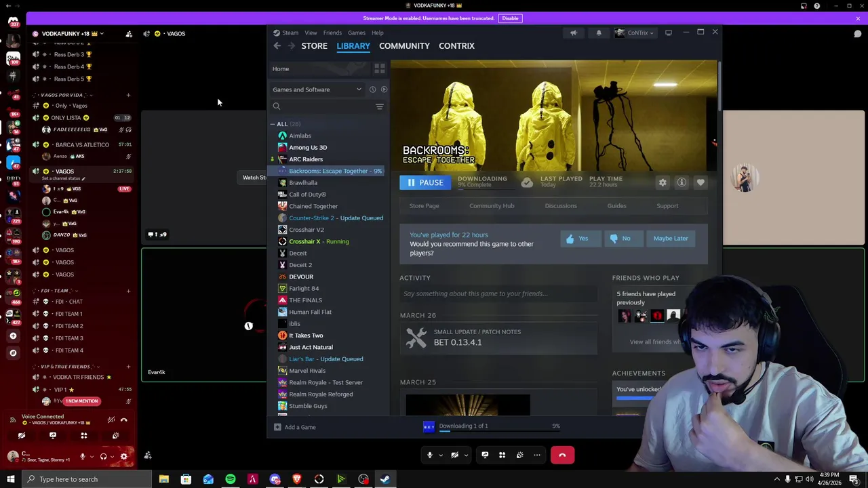Viewport: 868px width, 488px height.
Task: Open Microsoft Store from taskbar
Action: point(186,479)
